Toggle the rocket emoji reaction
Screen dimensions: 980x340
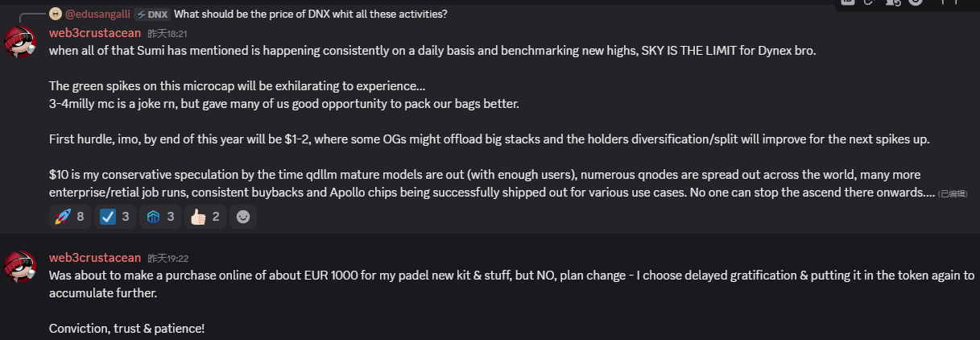pyautogui.click(x=70, y=217)
